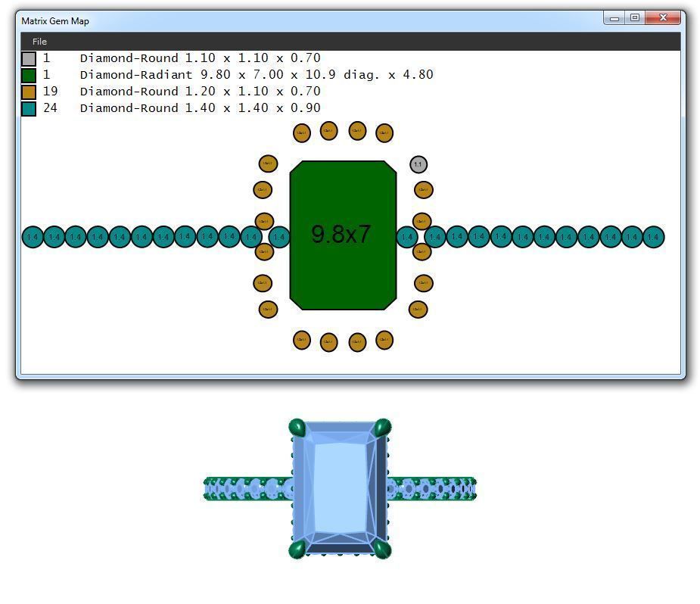Select the Diamond-Round 1.10 x 1.10 x 0.70 row
700x604 pixels.
[200, 58]
